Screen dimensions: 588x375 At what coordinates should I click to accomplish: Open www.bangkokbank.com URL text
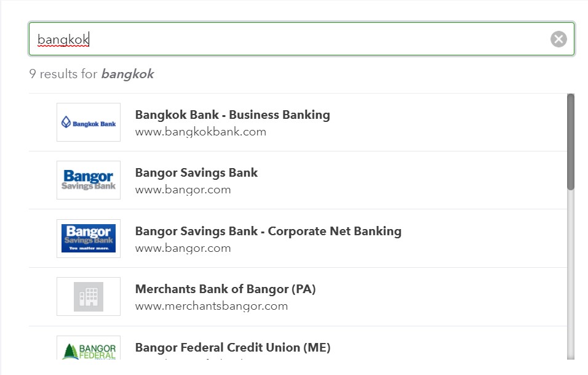[201, 132]
